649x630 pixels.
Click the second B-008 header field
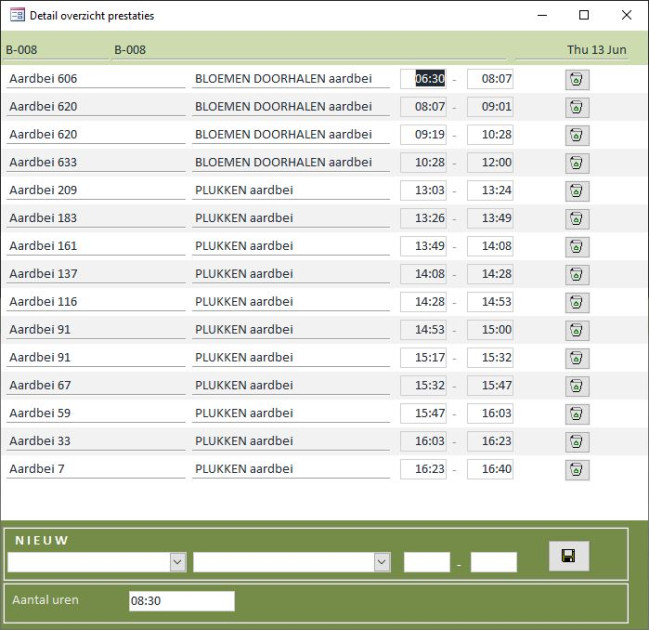pos(308,50)
